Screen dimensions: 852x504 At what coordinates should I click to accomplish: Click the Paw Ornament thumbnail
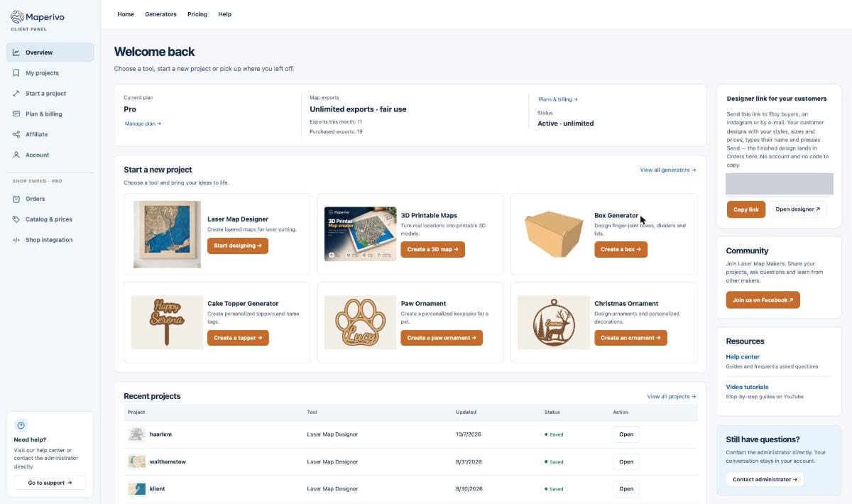[360, 322]
